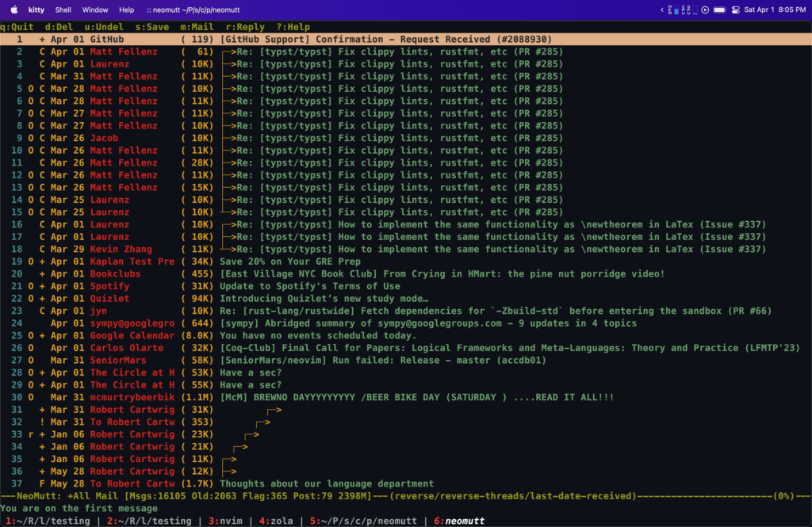Switch to tab 2 ~/R/l/testing
This screenshot has width=812, height=527.
point(149,521)
